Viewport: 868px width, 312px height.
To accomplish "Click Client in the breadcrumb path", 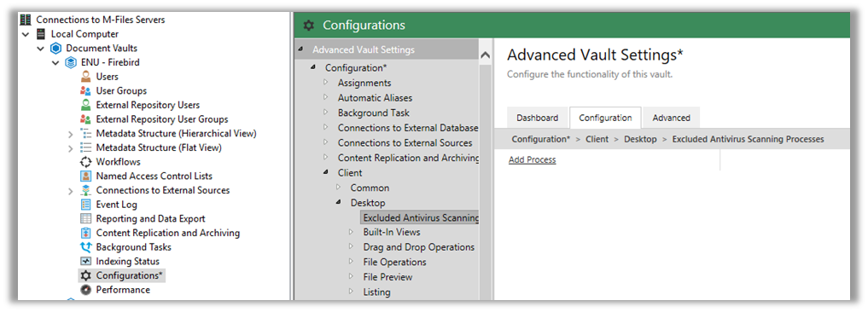I will pyautogui.click(x=597, y=140).
